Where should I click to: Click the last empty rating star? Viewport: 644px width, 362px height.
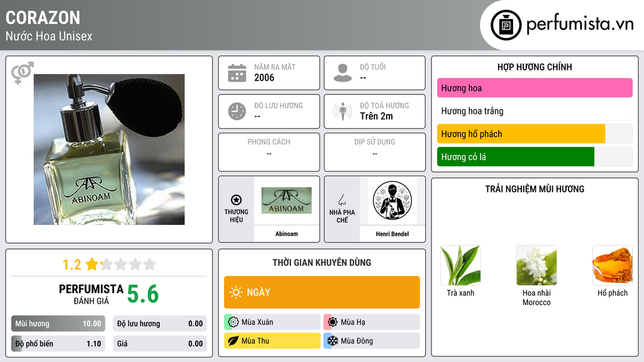coord(150,264)
